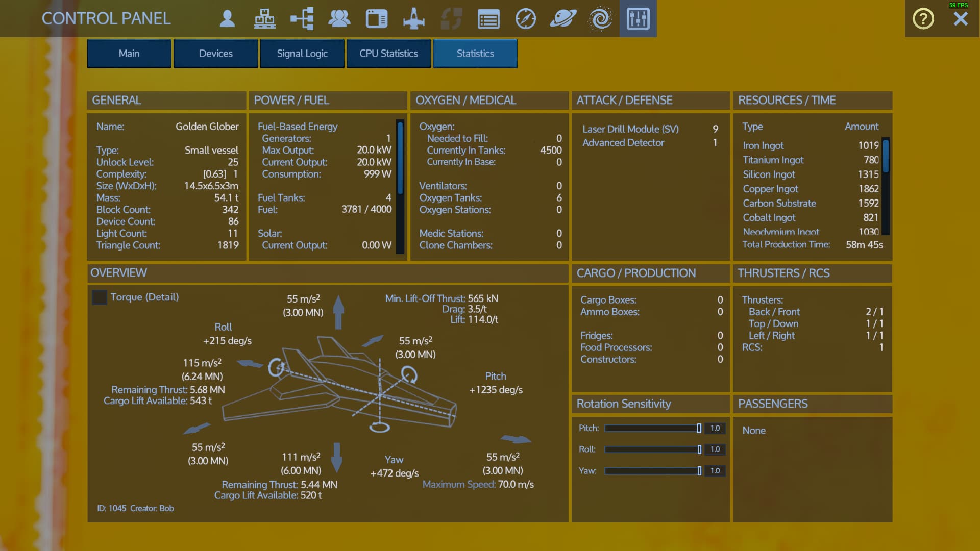
Task: Click the yaw rotation indicator
Action: [x=379, y=428]
